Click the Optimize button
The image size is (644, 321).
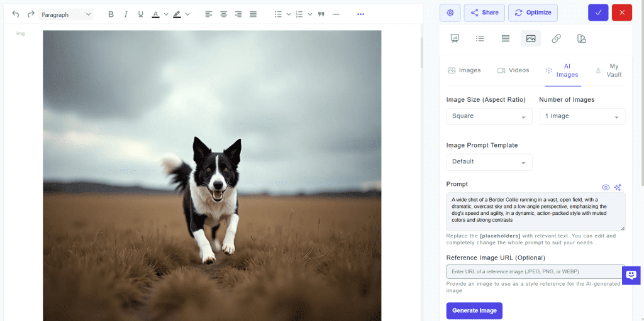[x=533, y=13]
